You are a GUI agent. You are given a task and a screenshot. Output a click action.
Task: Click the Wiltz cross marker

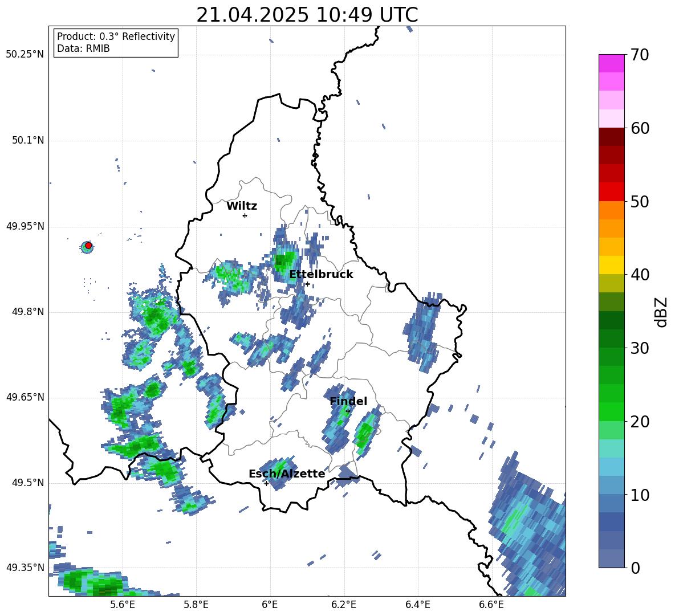(245, 215)
